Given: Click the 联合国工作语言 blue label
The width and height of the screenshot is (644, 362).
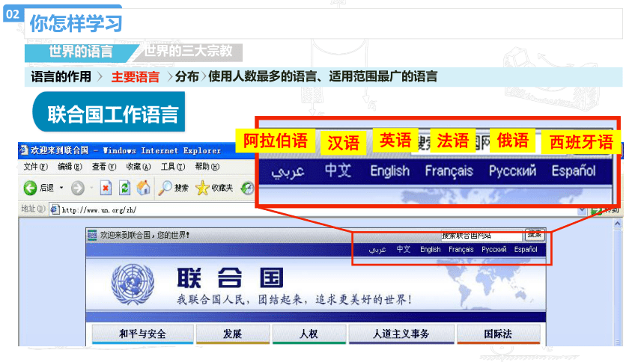Looking at the screenshot, I should click(x=109, y=113).
